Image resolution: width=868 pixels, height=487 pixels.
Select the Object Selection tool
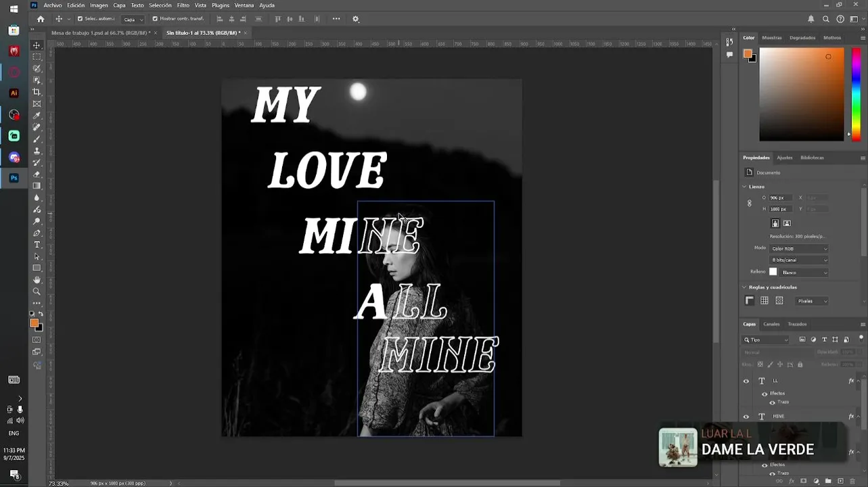click(x=37, y=80)
